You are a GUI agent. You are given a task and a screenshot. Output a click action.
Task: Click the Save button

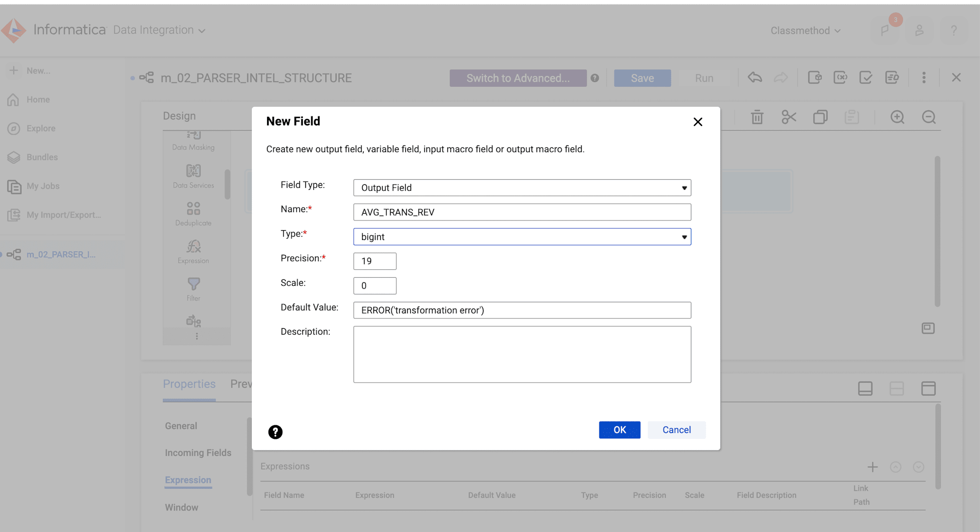[x=642, y=78]
